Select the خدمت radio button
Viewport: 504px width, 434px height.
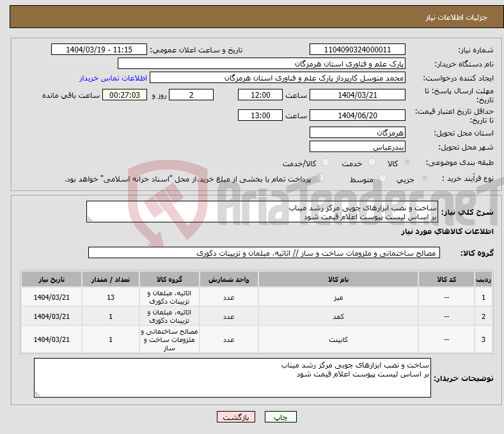372,162
